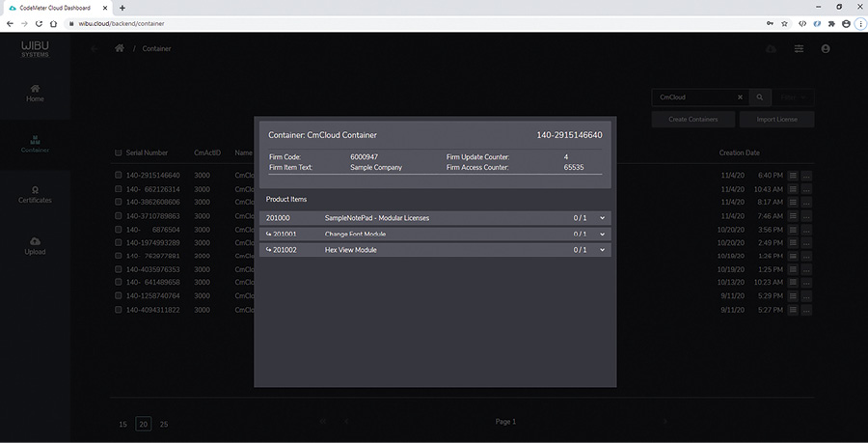
Task: Bookmark this page with star icon
Action: [x=784, y=24]
